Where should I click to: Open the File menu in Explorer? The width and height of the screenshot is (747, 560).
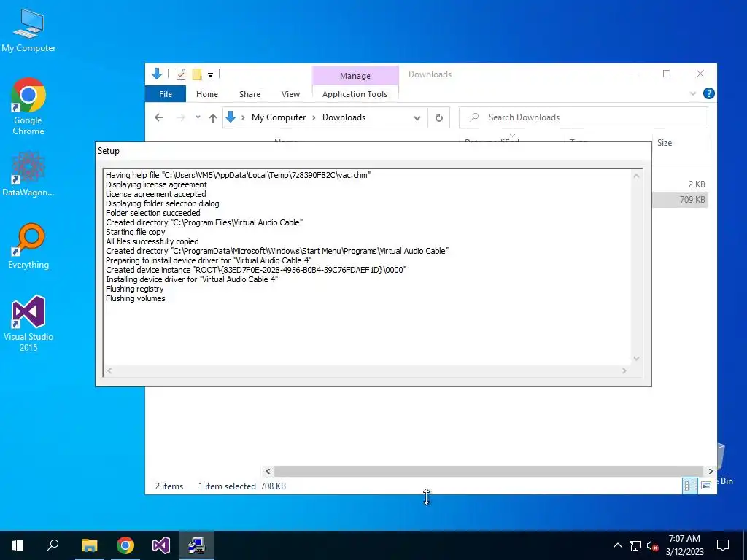(166, 94)
